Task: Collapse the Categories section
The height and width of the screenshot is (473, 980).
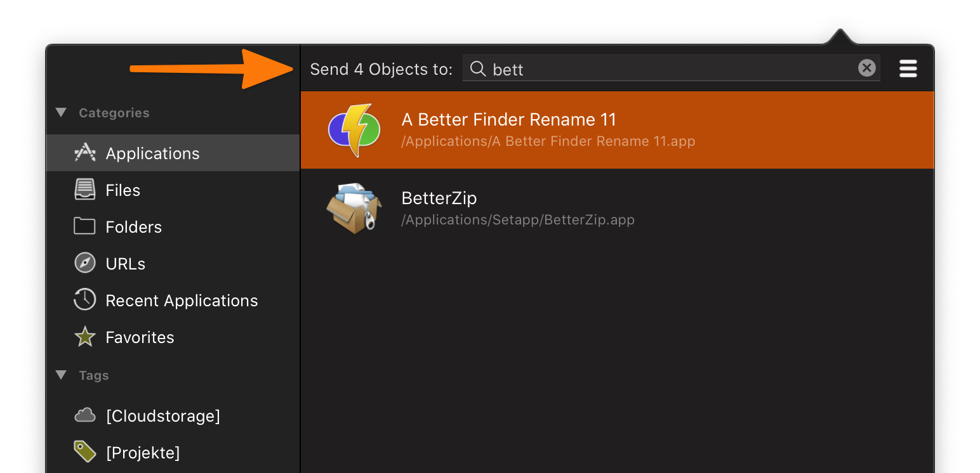Action: click(61, 112)
